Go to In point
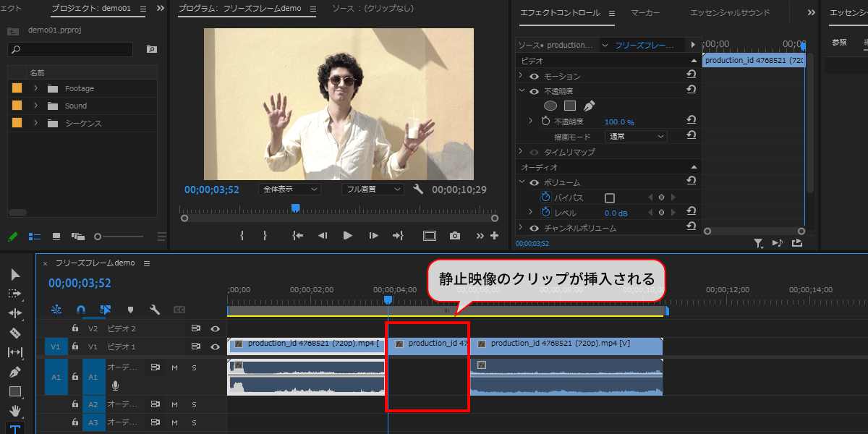Image resolution: width=868 pixels, height=434 pixels. point(297,235)
